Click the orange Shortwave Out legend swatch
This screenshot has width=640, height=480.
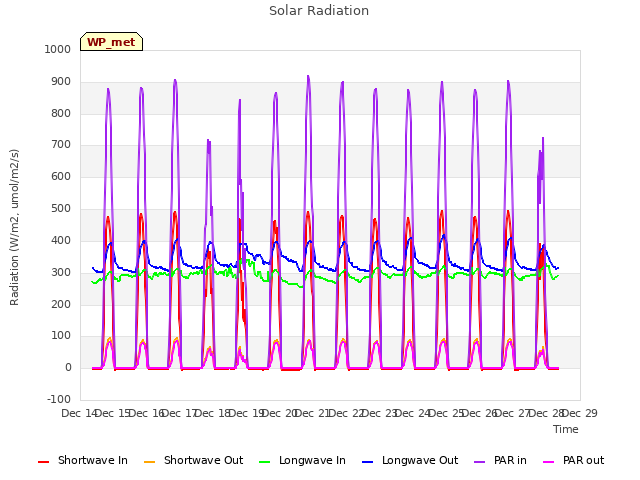[x=149, y=462]
